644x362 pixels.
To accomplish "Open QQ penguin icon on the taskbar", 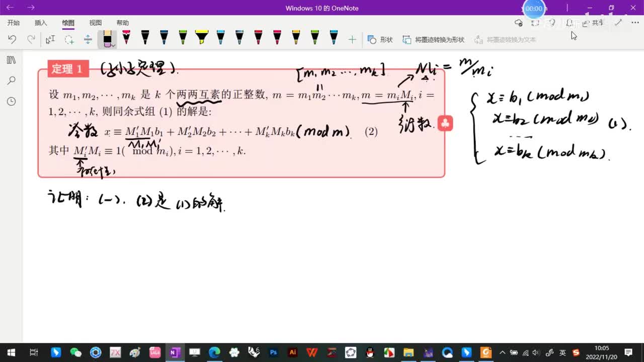I will pyautogui.click(x=370, y=352).
